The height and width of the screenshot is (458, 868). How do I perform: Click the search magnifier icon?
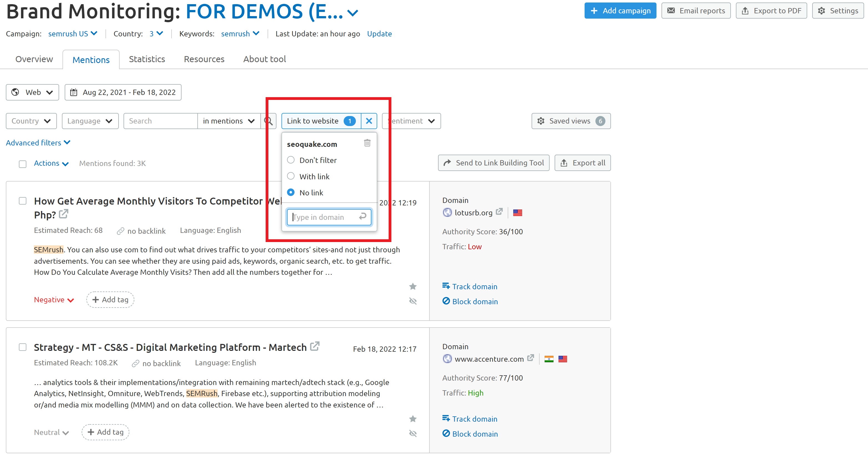268,121
